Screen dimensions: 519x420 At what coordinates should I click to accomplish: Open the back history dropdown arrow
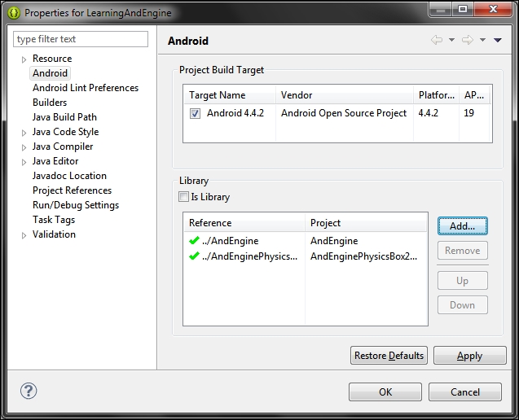452,40
